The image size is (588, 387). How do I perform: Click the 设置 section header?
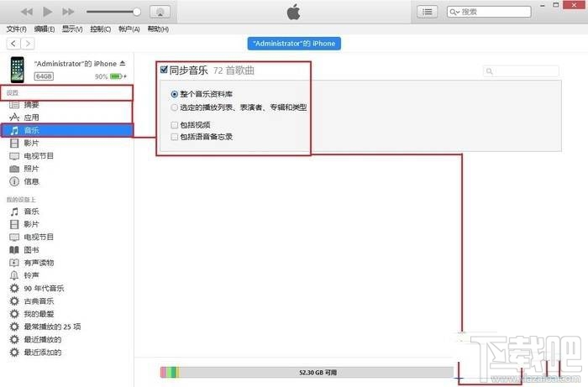point(13,93)
